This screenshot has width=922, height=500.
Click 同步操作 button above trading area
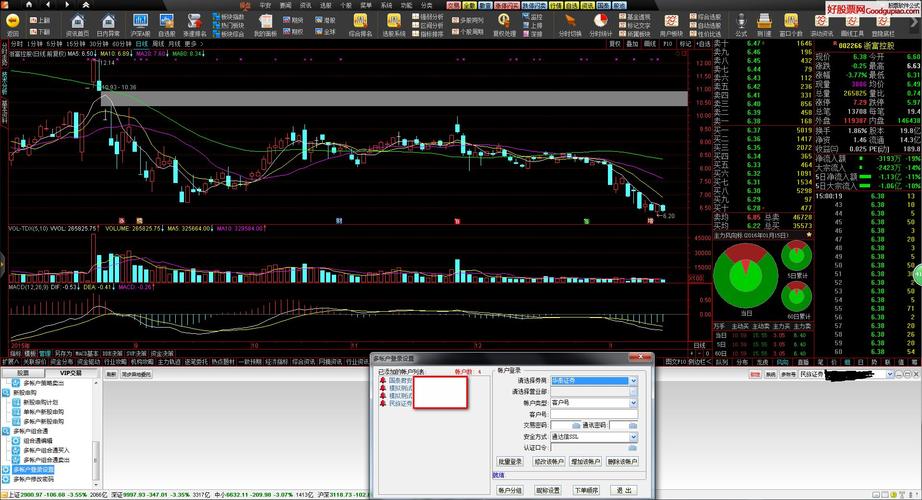pos(136,374)
